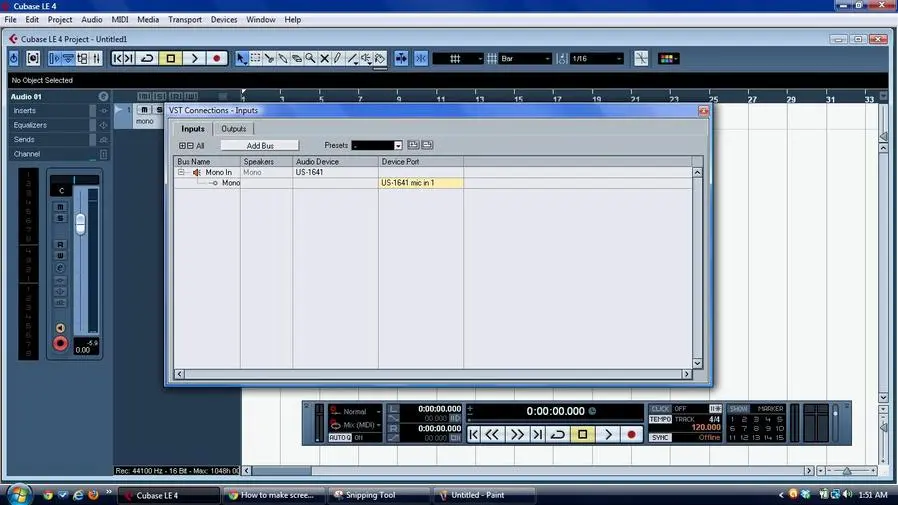
Task: Open Snipping Tool from taskbar
Action: click(378, 495)
